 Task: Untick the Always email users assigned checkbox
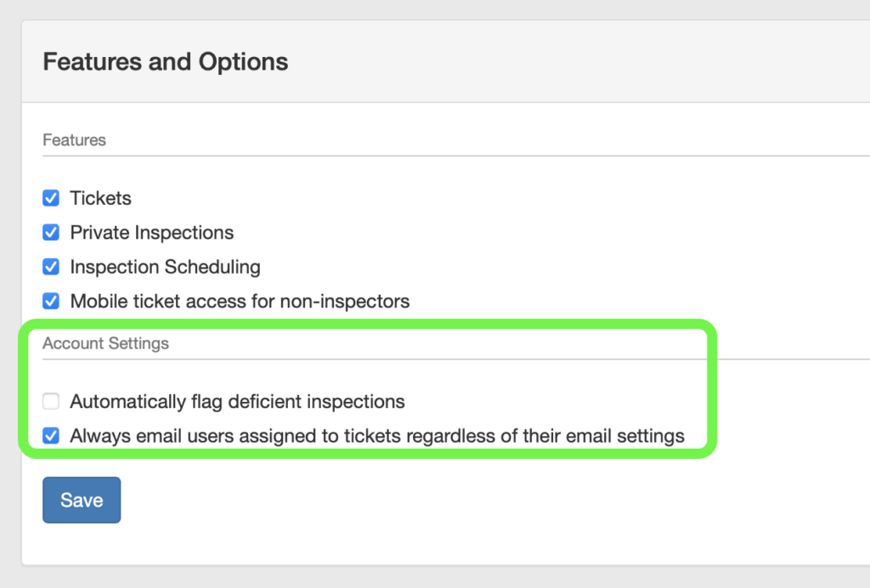coord(51,436)
